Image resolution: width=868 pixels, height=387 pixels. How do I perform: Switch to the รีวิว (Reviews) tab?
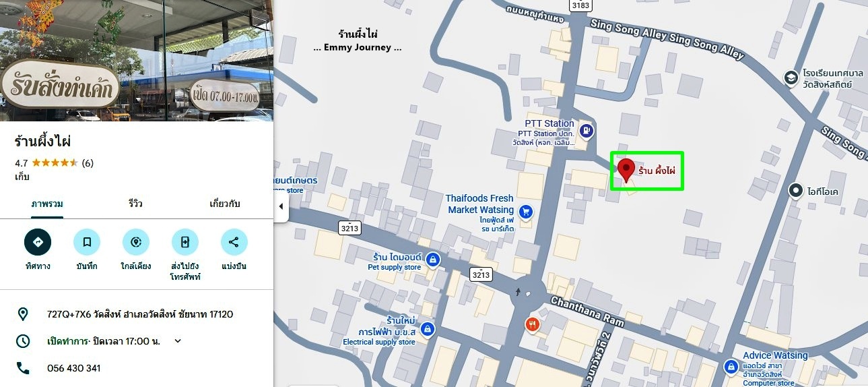point(136,204)
